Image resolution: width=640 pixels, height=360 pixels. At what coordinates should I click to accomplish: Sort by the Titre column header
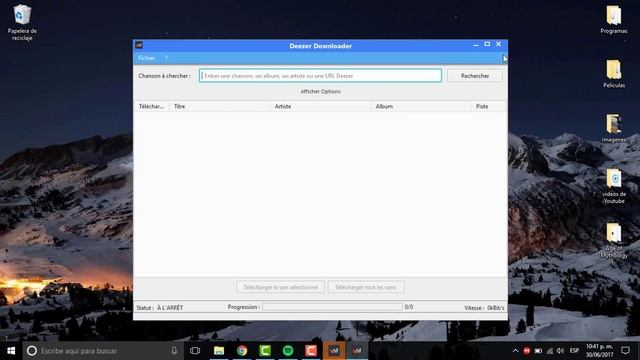click(x=219, y=107)
